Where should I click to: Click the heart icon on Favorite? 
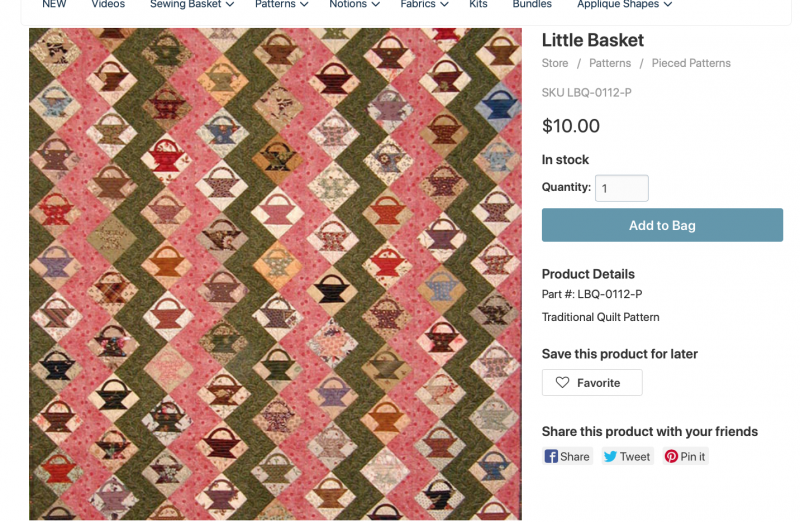[562, 383]
